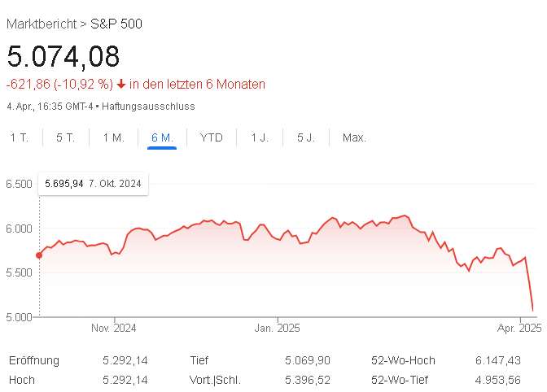
Task: Select the Max. range tab
Action: pos(354,137)
